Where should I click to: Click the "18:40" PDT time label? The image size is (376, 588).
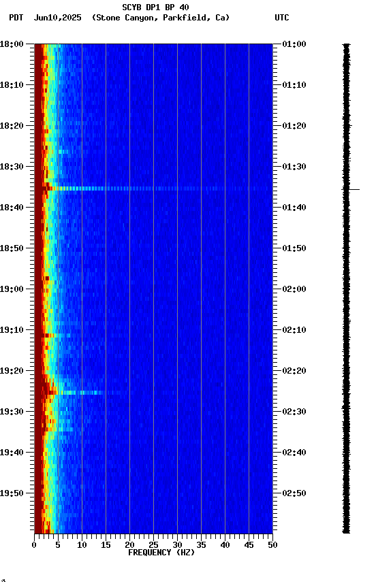(x=12, y=208)
